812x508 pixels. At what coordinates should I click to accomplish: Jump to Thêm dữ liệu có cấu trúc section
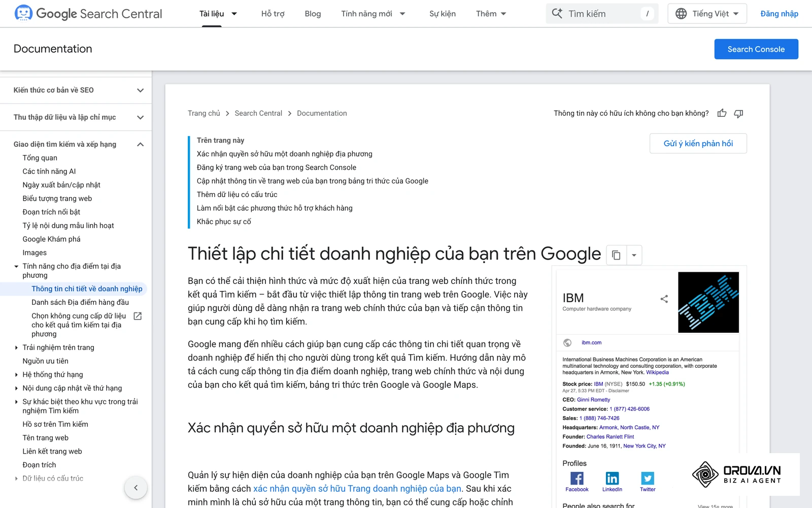[237, 195]
